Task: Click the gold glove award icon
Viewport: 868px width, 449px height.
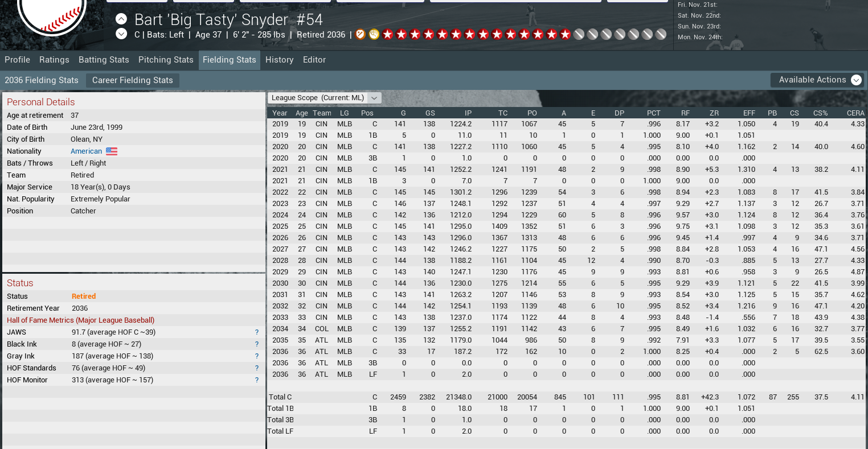Action: 374,34
